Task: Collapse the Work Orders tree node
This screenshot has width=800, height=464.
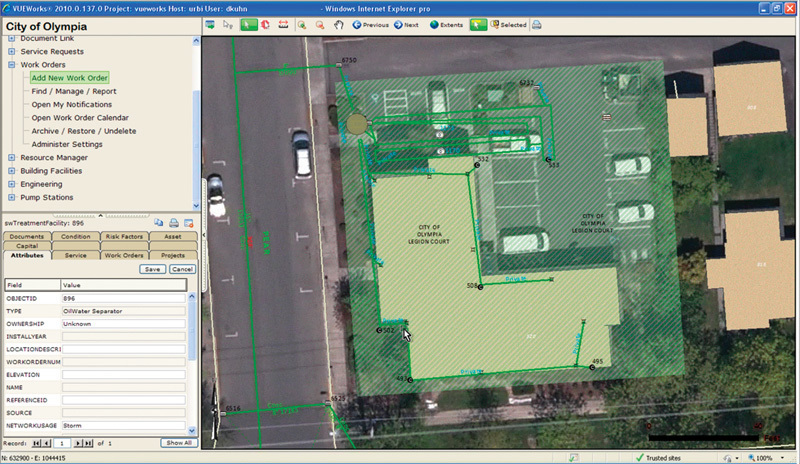Action: point(11,64)
